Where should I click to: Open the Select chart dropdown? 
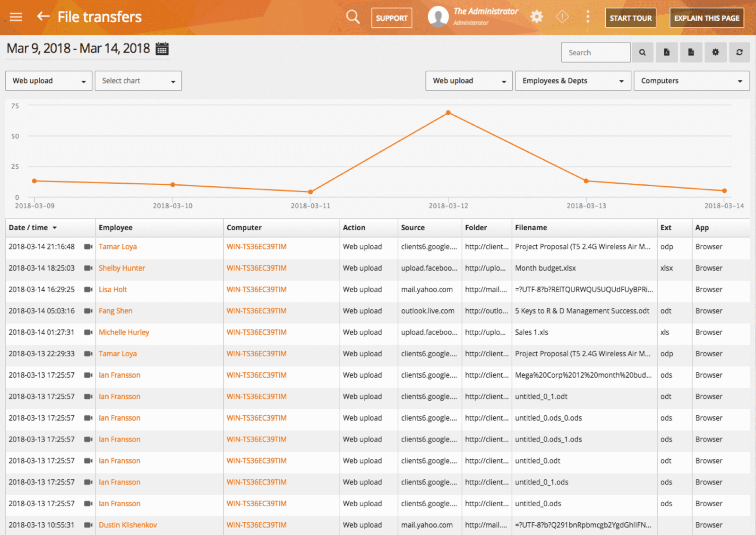(x=138, y=81)
